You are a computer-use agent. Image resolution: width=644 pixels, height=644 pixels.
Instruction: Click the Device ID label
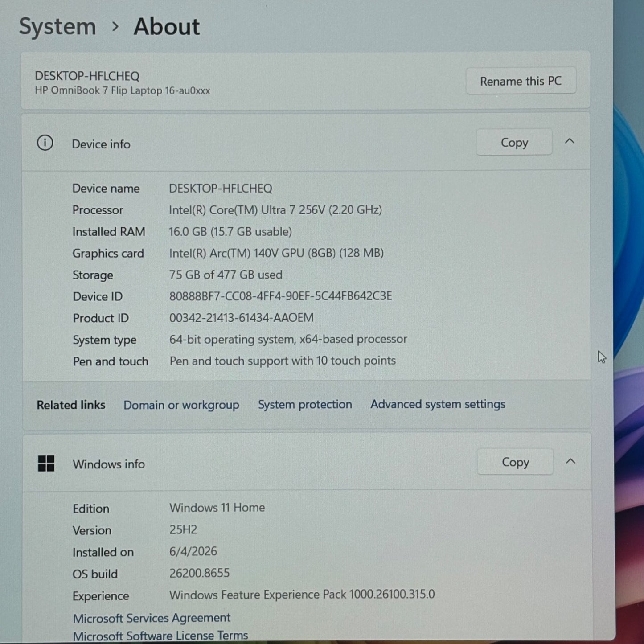[x=98, y=297]
